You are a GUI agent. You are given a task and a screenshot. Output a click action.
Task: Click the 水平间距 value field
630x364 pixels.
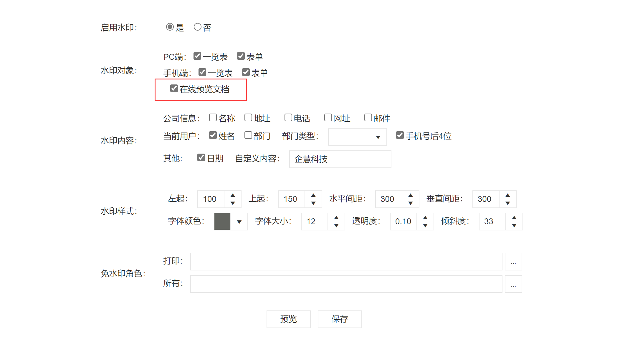pyautogui.click(x=389, y=199)
